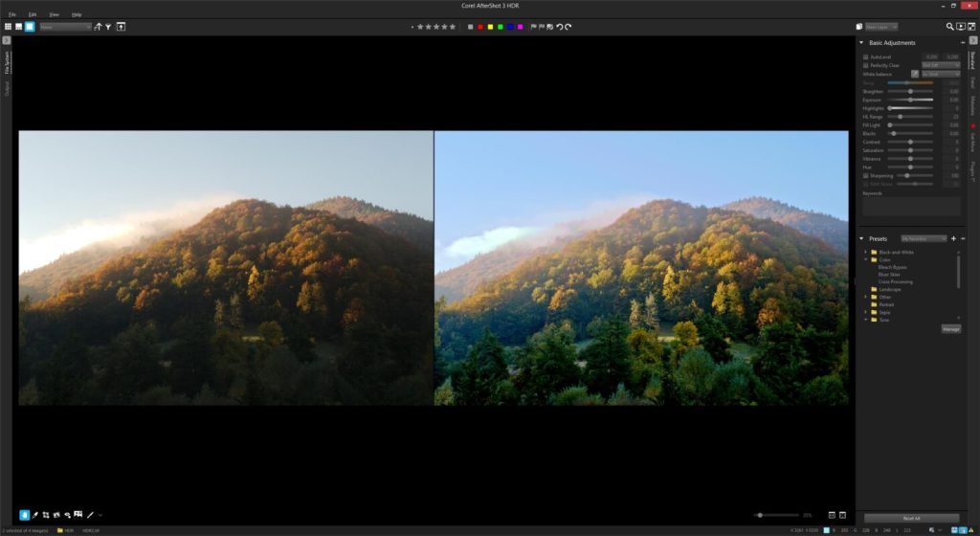This screenshot has width=980, height=536.
Task: Open the View menu
Action: (x=54, y=14)
